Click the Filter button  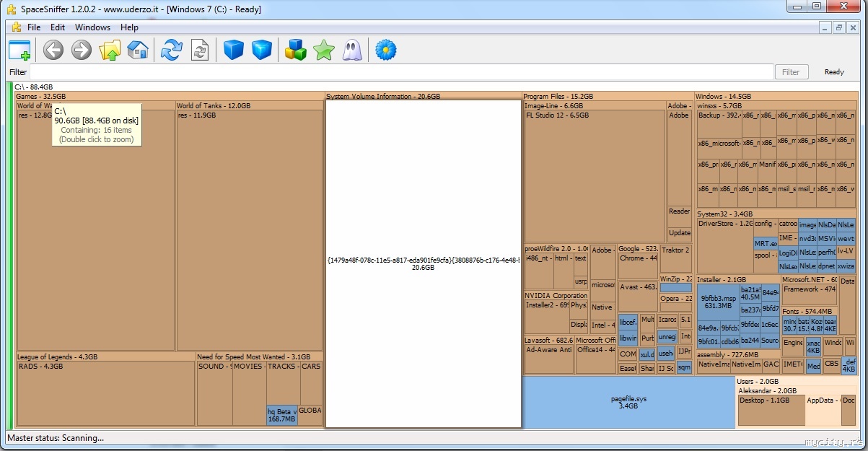(x=791, y=72)
